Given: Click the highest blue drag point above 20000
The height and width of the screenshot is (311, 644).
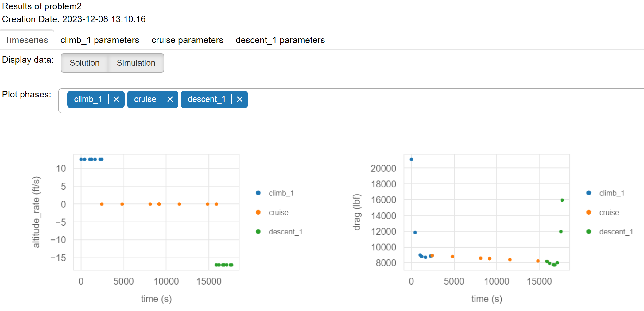Looking at the screenshot, I should pyautogui.click(x=411, y=159).
